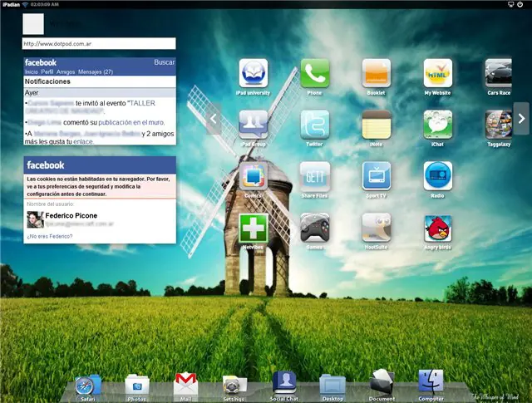Open the Games controller app
This screenshot has width=532, height=403.
click(x=314, y=228)
